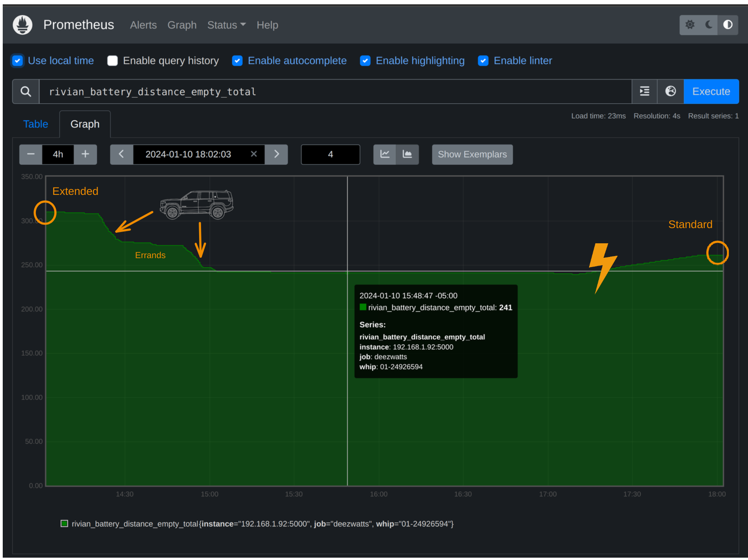Image resolution: width=748 pixels, height=560 pixels.
Task: Expand the Status dropdown menu
Action: 226,25
